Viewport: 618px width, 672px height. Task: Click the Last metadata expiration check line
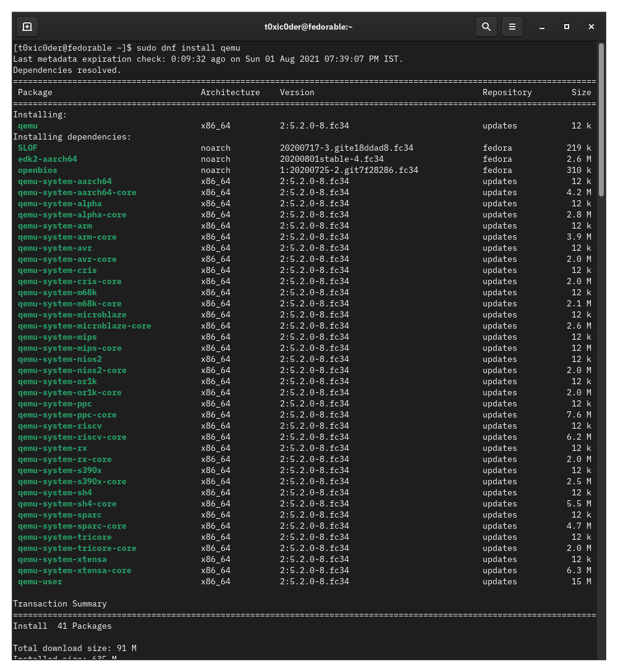coord(208,59)
